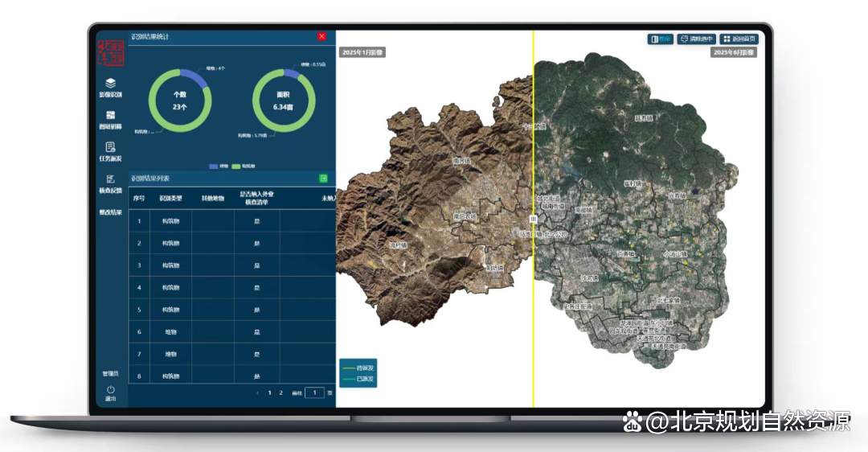Open the 影像识别 layers icon in sidebar
Image resolution: width=868 pixels, height=452 pixels.
111,83
